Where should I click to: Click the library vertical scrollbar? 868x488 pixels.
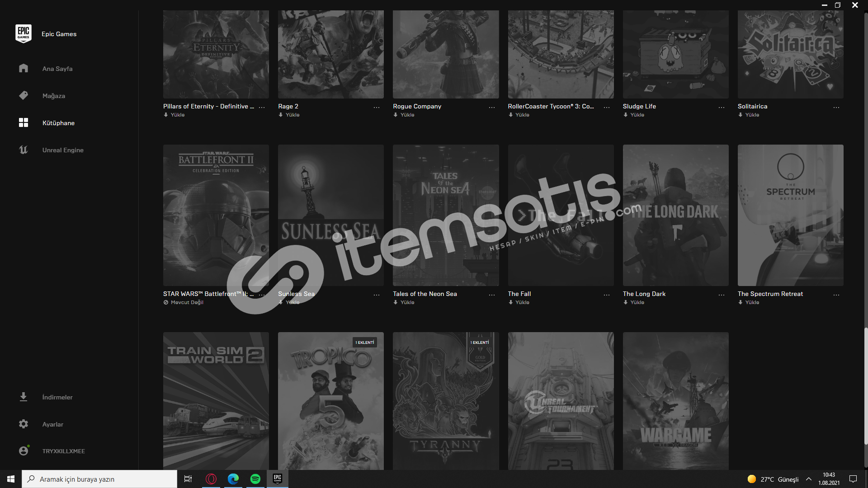tap(866, 385)
